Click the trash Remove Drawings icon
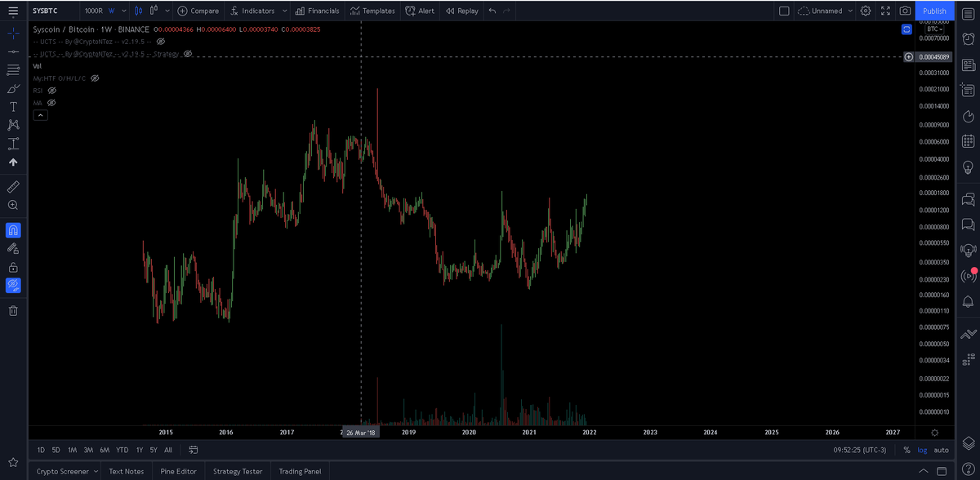 click(x=13, y=310)
